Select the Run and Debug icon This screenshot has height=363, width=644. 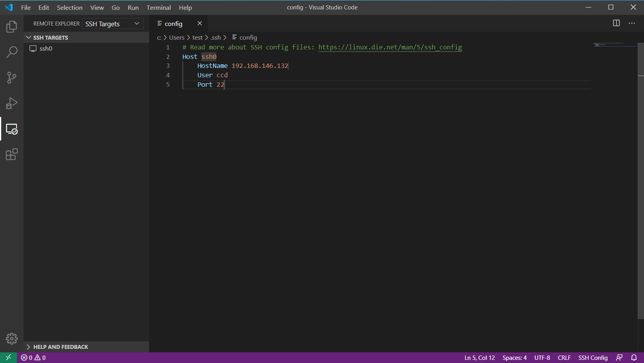click(11, 103)
